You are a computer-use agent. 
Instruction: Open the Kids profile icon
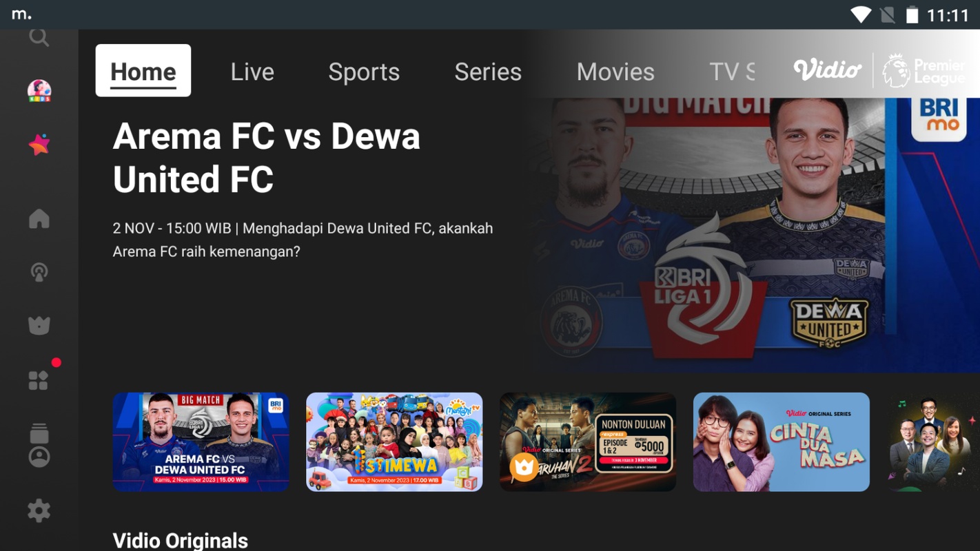(39, 90)
